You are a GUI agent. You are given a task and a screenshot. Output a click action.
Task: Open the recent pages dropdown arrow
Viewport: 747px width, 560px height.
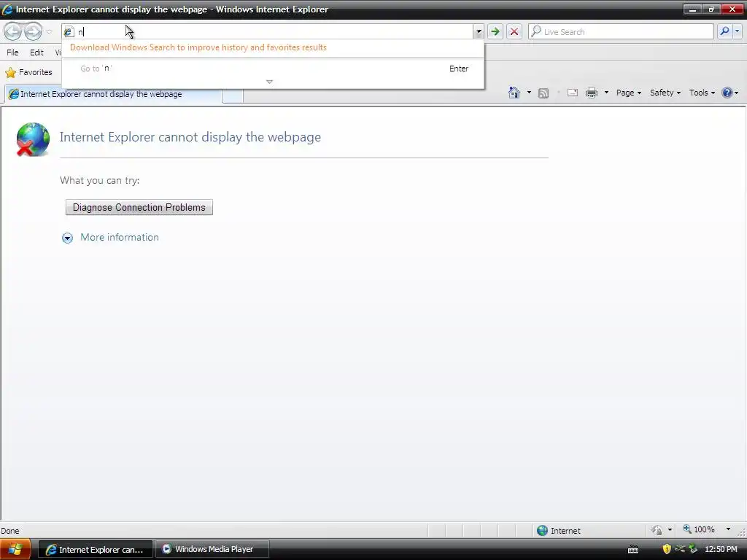[49, 32]
